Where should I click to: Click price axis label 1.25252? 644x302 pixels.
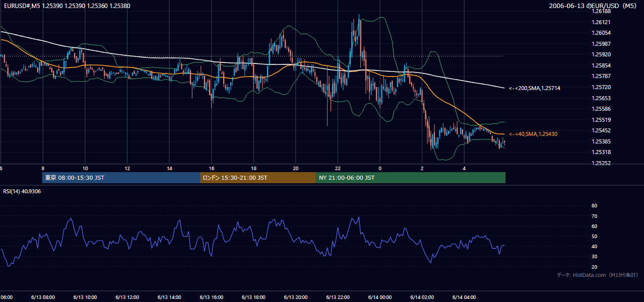point(601,163)
